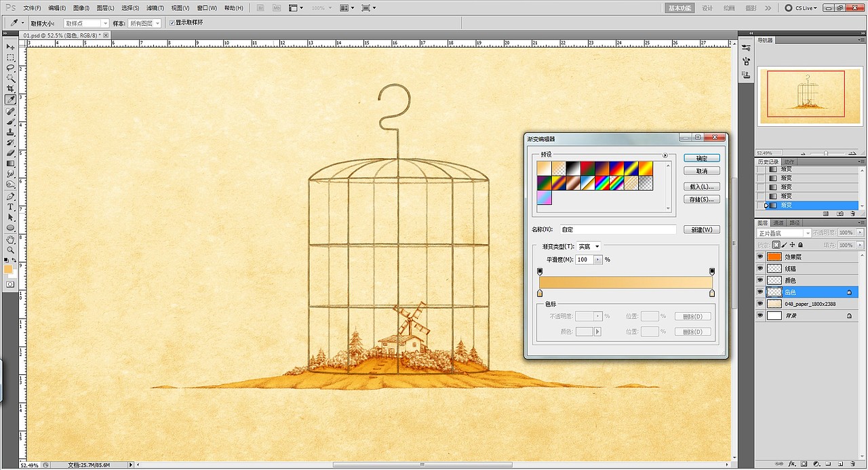The image size is (868, 470).
Task: Open the 正片叠底 blend mode dropdown
Action: [x=784, y=233]
